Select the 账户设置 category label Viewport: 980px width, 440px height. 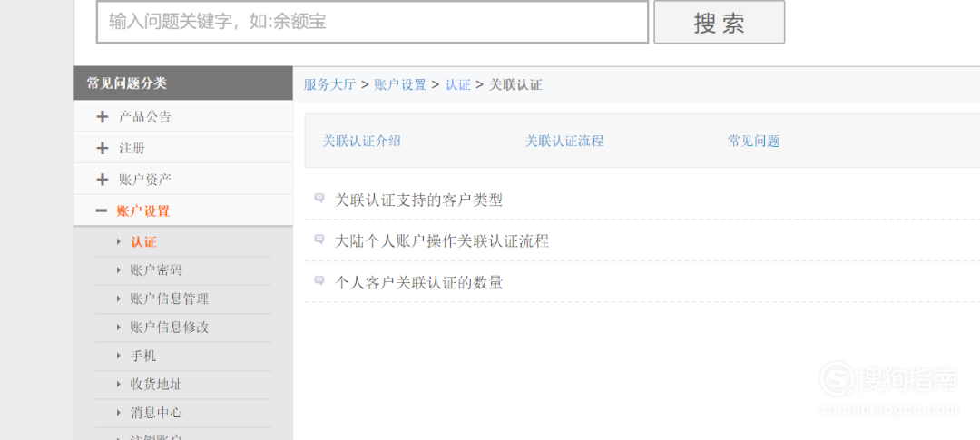(142, 211)
